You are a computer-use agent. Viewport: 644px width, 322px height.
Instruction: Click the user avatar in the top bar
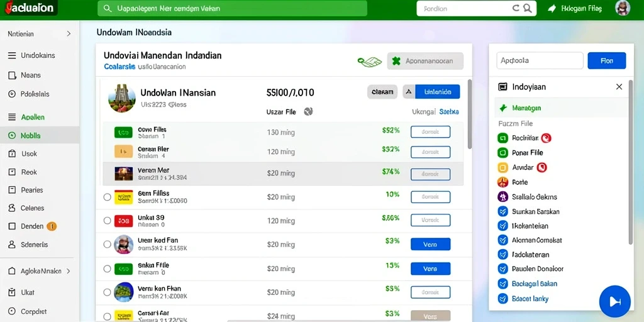click(623, 8)
